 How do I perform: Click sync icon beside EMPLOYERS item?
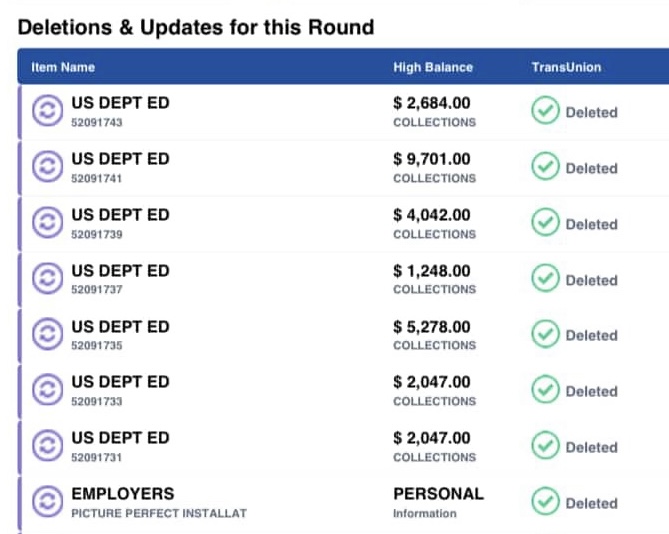point(46,502)
